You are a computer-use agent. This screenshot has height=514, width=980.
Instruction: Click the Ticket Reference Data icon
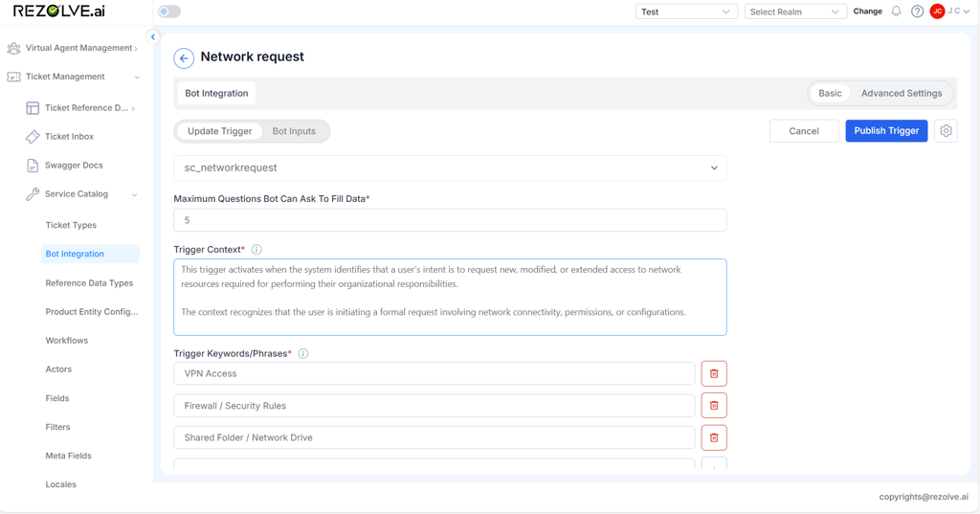click(33, 108)
